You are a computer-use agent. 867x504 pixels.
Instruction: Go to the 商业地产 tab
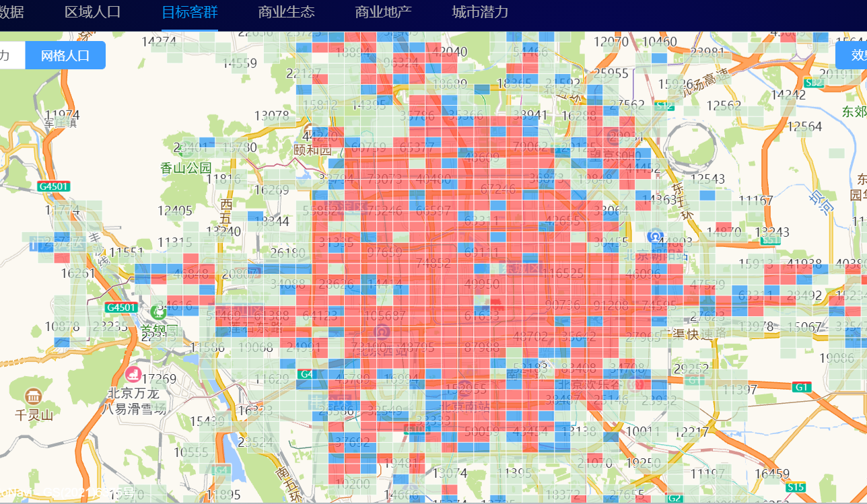pos(384,12)
